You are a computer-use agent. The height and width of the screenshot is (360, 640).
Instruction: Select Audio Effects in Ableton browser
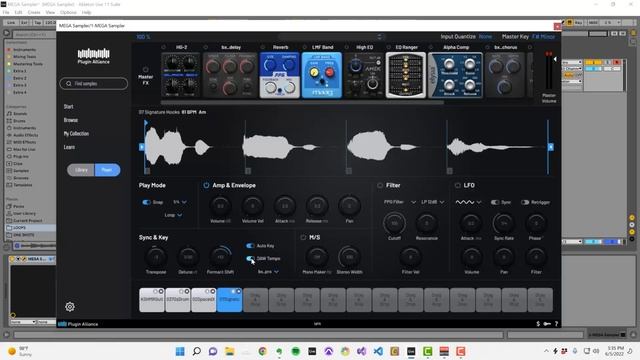[25, 135]
